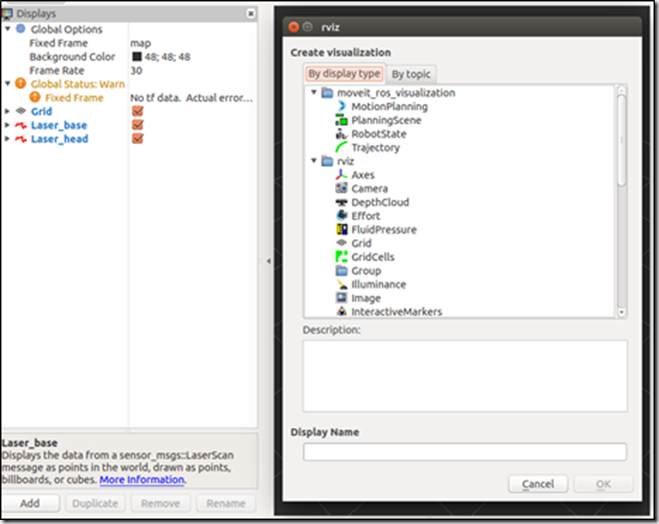Viewport: 659px width, 524px height.
Task: Close the Displays panel with x
Action: 250,13
